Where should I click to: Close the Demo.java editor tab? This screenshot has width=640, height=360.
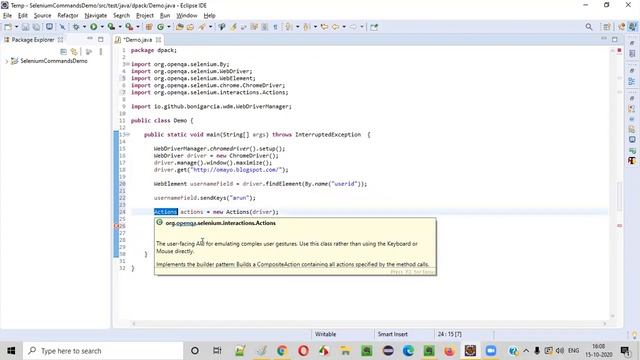click(158, 40)
